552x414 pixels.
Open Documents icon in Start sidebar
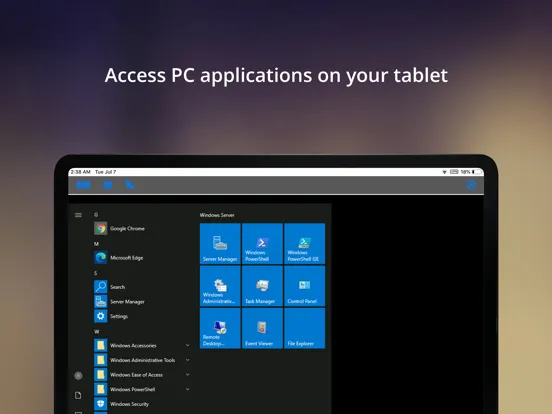point(78,395)
